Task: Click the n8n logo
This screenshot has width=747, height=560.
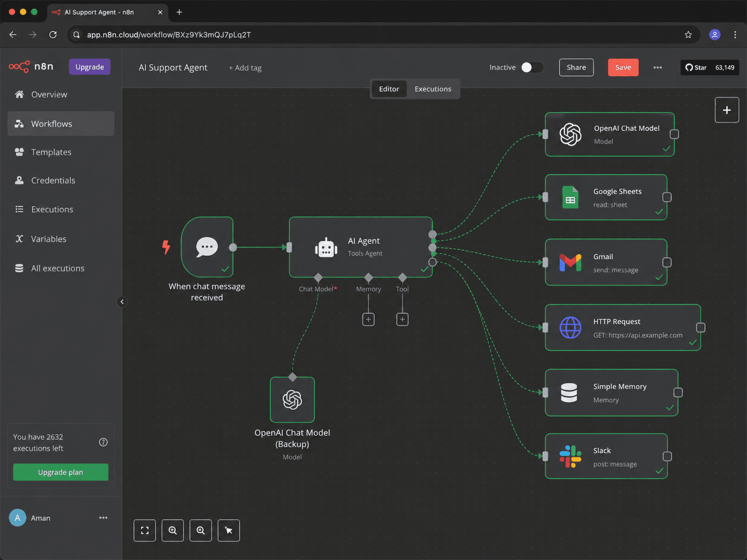Action: 31,67
